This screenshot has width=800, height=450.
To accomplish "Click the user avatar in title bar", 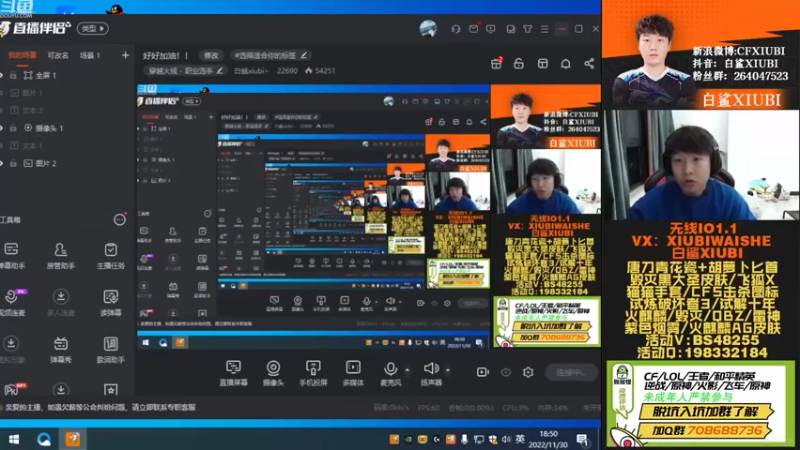I will coord(428,29).
